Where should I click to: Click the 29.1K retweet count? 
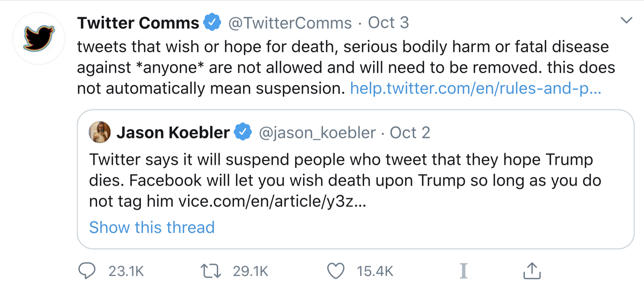250,271
